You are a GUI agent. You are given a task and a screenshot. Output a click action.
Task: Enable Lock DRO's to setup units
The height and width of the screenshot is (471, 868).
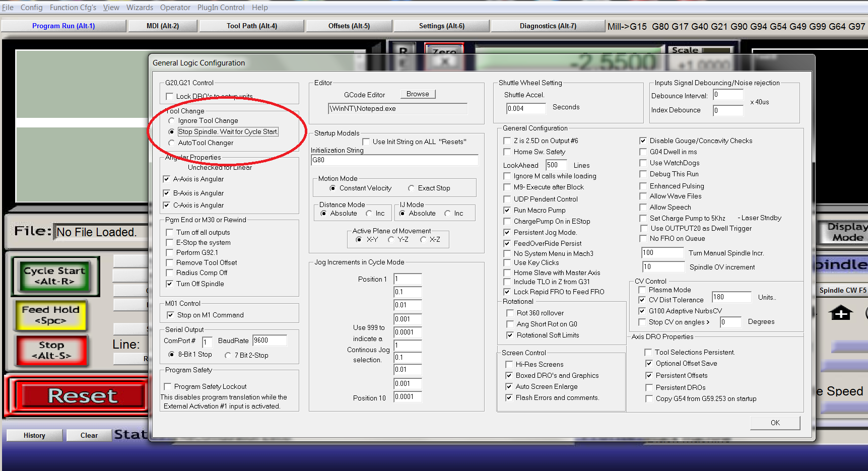(x=170, y=96)
